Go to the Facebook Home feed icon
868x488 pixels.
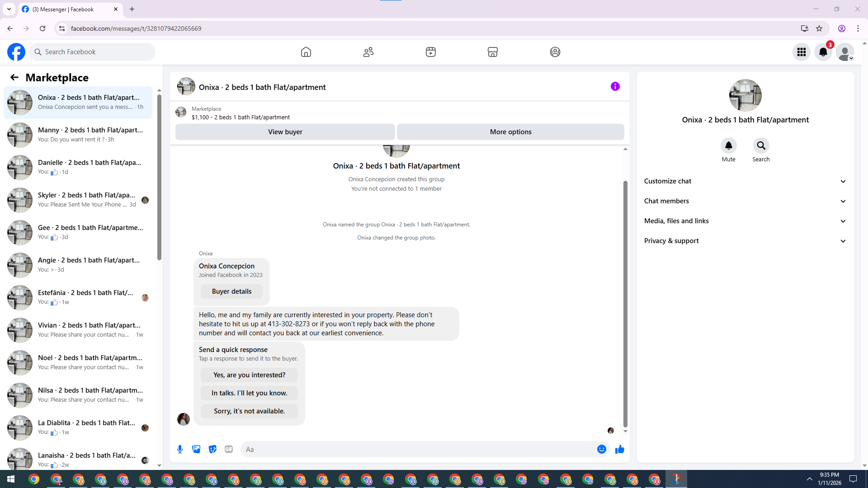306,52
